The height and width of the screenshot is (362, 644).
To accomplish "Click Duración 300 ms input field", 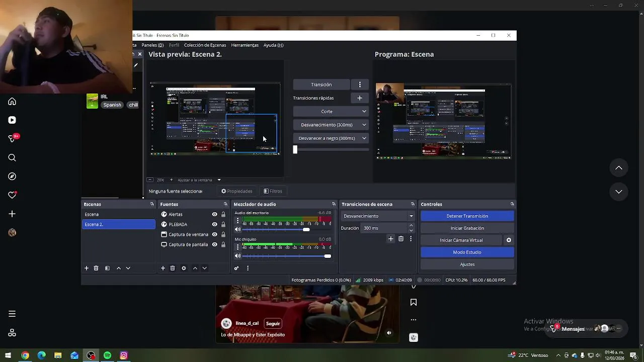I will [384, 228].
